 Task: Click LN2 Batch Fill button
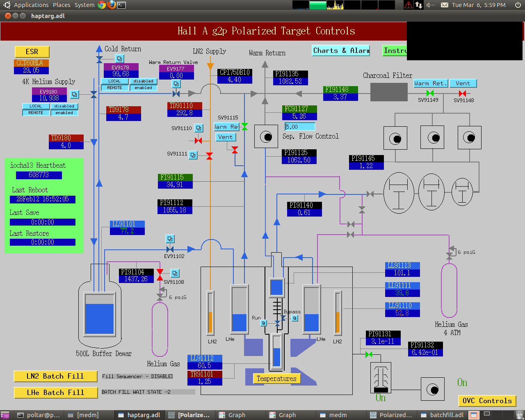tap(55, 376)
